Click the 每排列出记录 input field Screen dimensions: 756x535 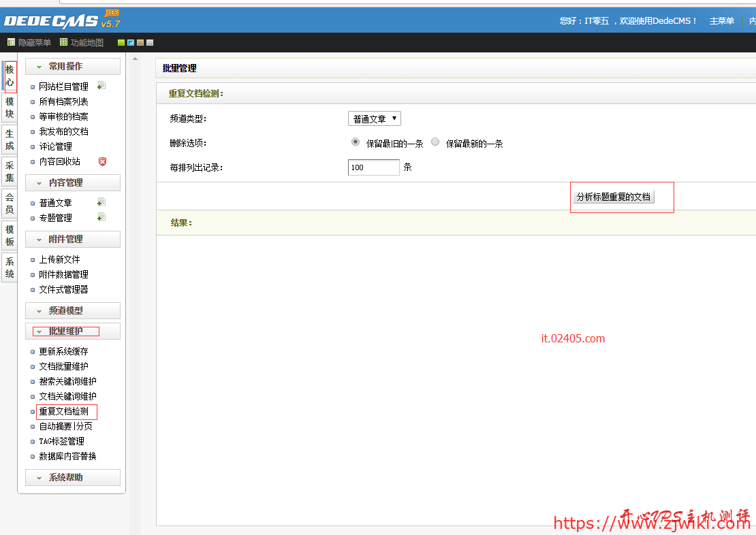coord(373,167)
